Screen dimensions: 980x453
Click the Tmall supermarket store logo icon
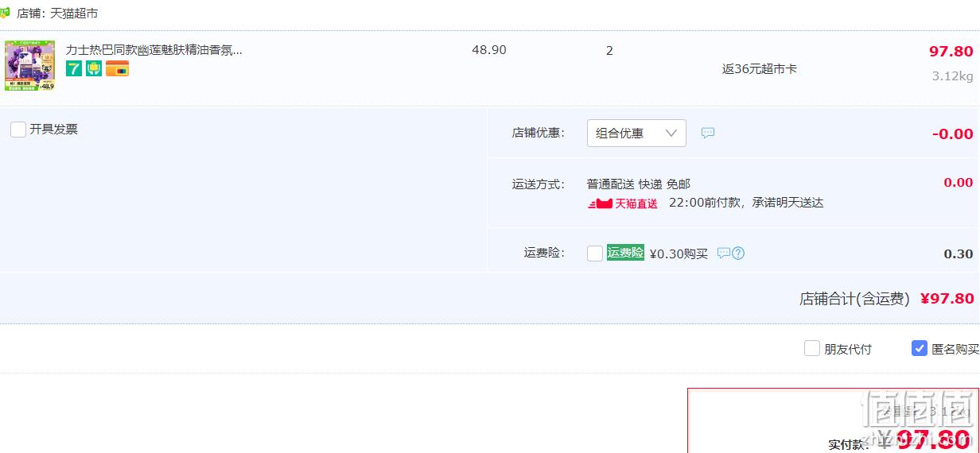click(x=5, y=14)
